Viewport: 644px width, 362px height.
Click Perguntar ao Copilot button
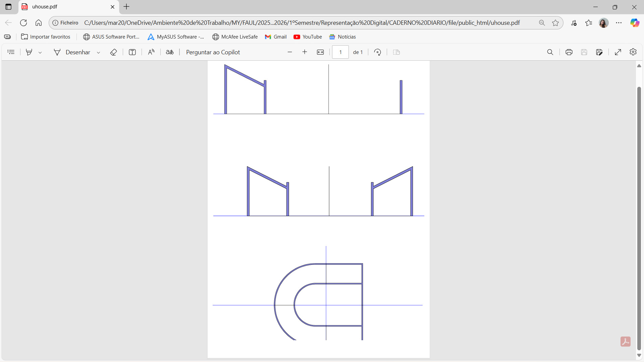point(213,52)
